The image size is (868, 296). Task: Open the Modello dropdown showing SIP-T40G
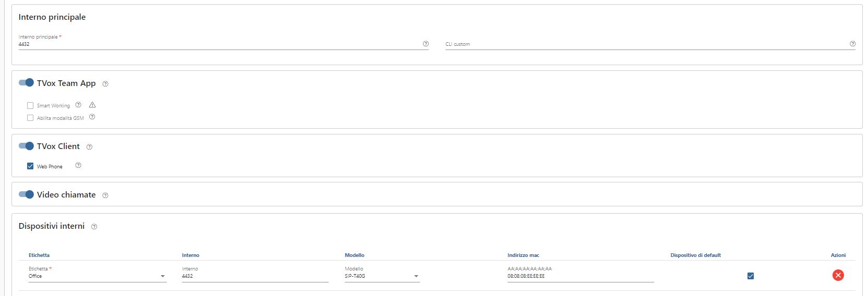point(382,276)
